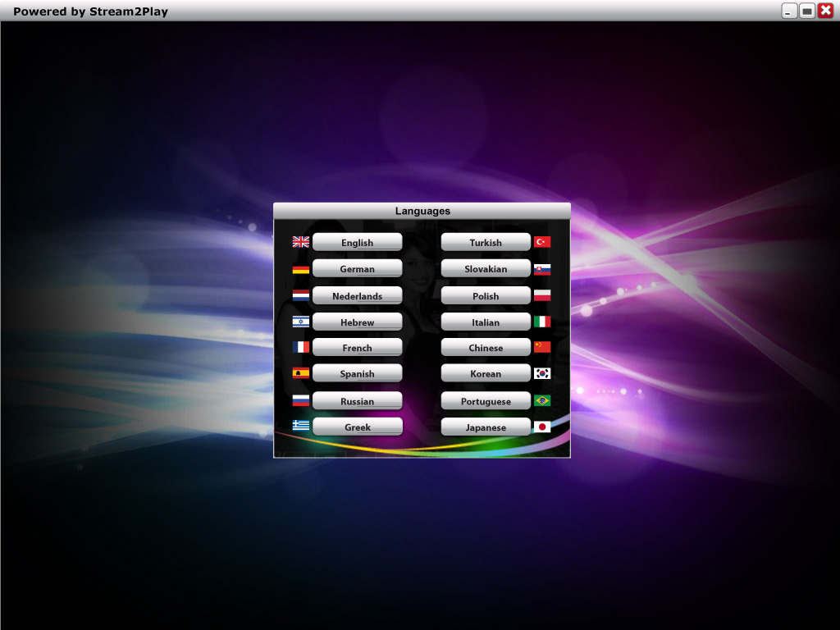840x630 pixels.
Task: Click the Italian flag icon
Action: pyautogui.click(x=542, y=322)
